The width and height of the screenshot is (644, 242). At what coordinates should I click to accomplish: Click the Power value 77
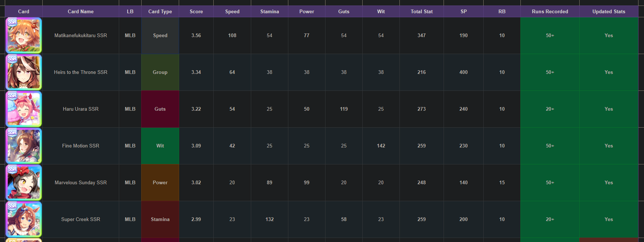coord(307,36)
